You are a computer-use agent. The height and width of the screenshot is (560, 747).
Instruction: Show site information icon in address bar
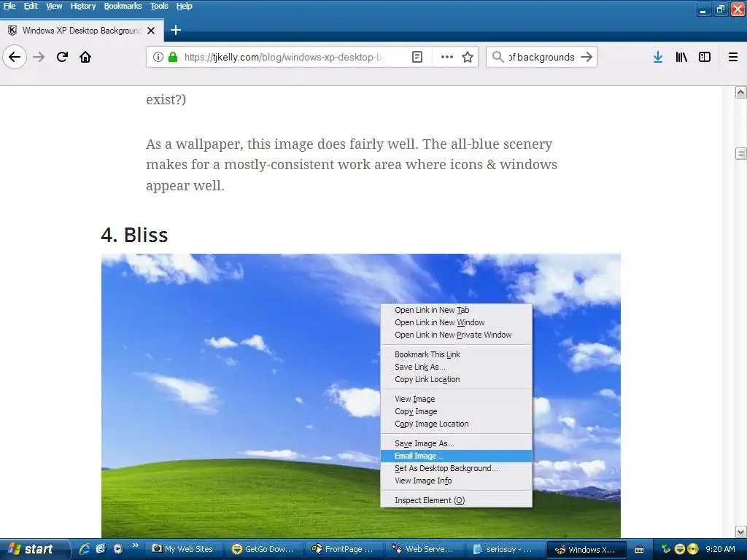(x=158, y=57)
